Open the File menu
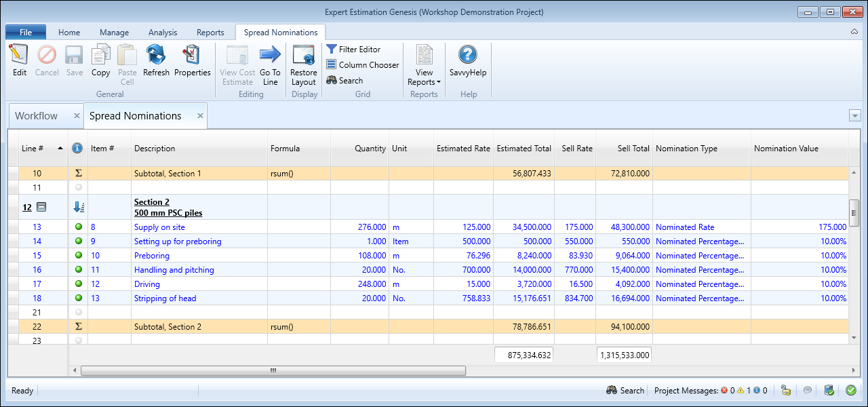The height and width of the screenshot is (407, 868). click(x=26, y=33)
